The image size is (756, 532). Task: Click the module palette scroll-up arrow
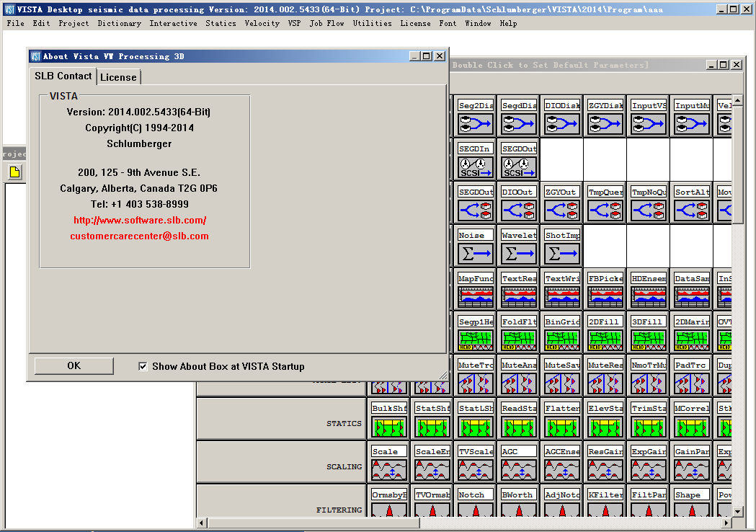click(x=737, y=100)
